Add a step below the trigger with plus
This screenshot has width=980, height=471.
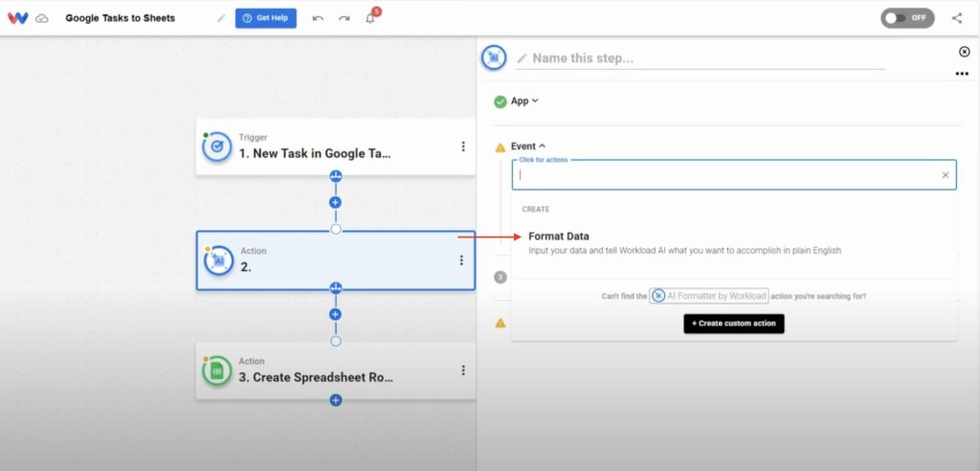point(336,203)
